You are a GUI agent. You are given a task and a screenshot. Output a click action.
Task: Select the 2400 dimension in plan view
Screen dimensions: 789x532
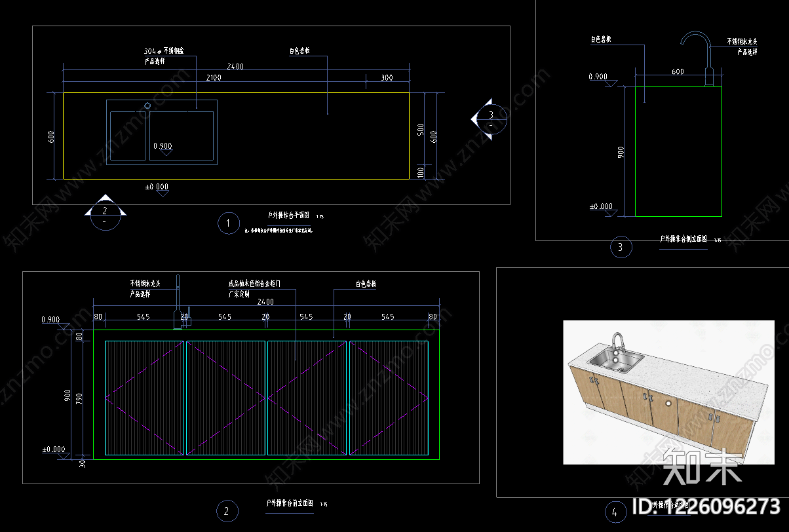pos(235,66)
